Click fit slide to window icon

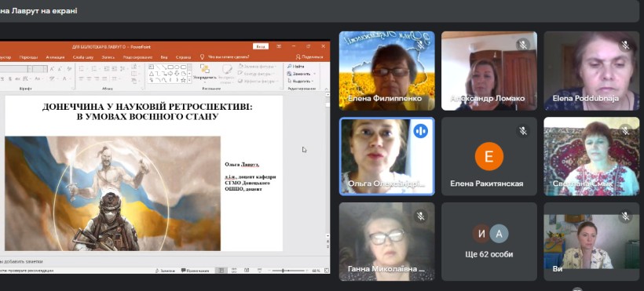pyautogui.click(x=327, y=271)
